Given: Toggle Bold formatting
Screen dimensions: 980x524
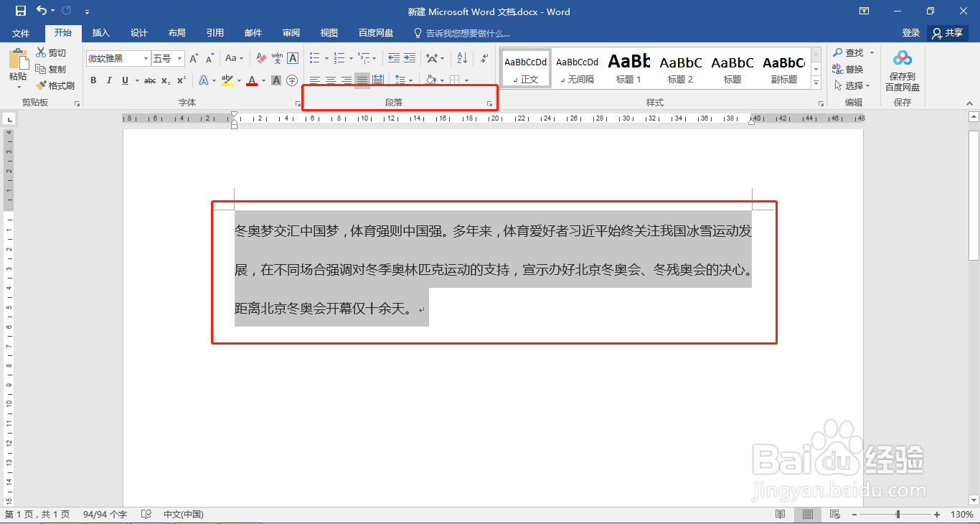Looking at the screenshot, I should (93, 80).
